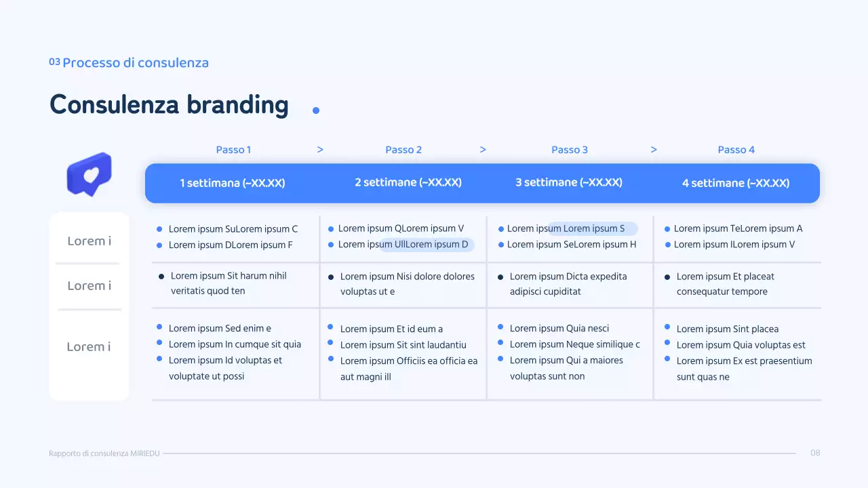
Task: Click the arrow between Passo 1 and 2
Action: pos(320,150)
